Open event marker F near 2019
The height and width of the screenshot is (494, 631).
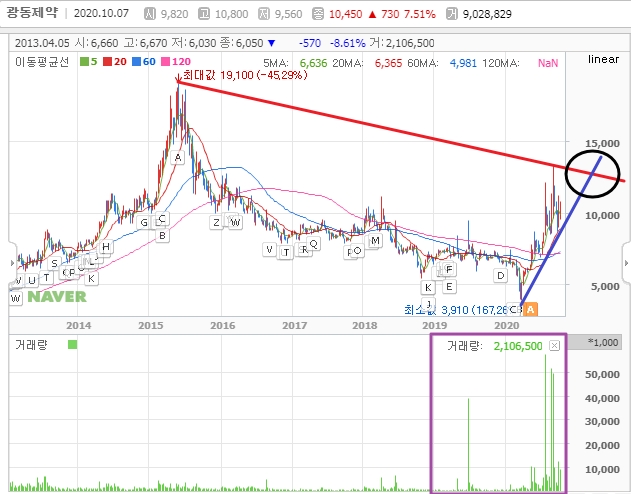tap(449, 269)
